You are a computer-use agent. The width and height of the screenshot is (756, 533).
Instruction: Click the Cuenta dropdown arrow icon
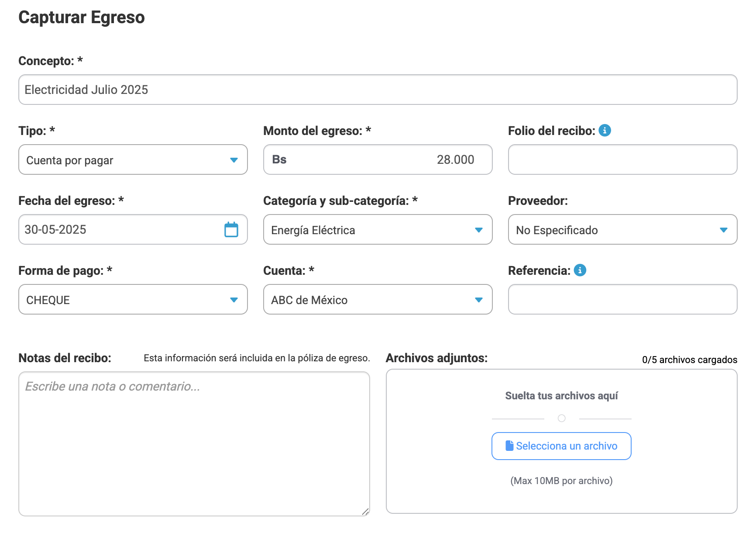(x=479, y=300)
